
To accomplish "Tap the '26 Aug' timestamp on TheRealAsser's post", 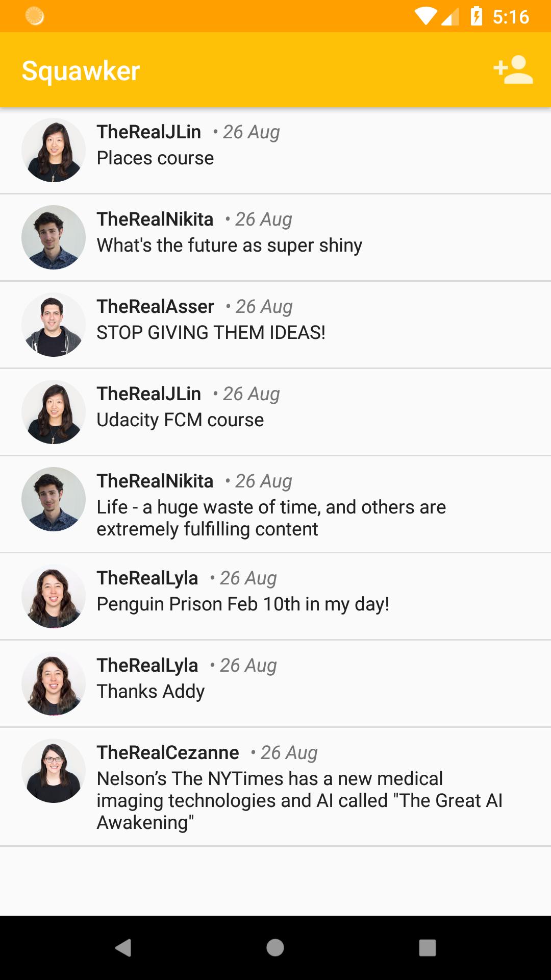I will pos(263,306).
